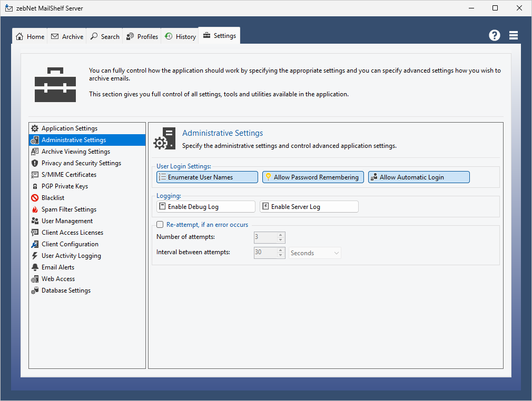Viewport: 532px width, 401px height.
Task: Switch to the Archive tab
Action: pos(67,36)
